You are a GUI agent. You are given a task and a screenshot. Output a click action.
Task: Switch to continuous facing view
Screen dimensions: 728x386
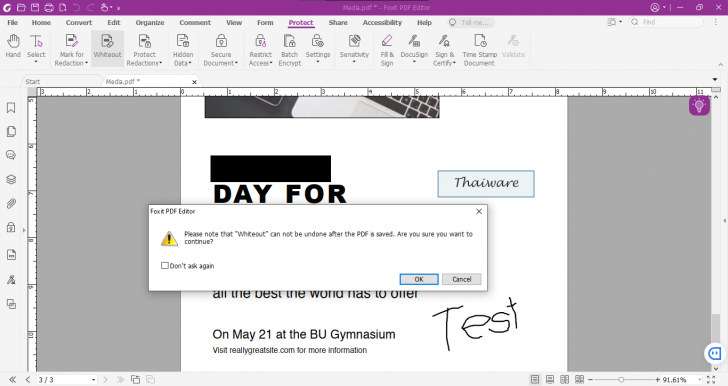click(x=579, y=379)
